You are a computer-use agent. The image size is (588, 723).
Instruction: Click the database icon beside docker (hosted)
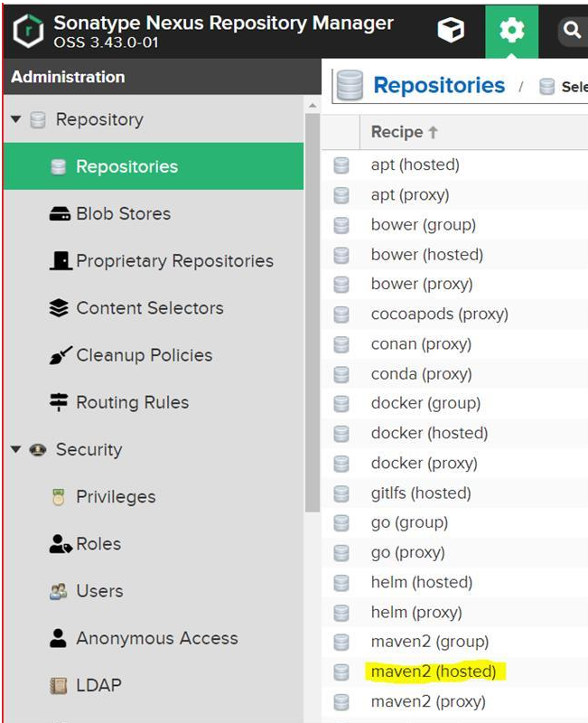341,434
